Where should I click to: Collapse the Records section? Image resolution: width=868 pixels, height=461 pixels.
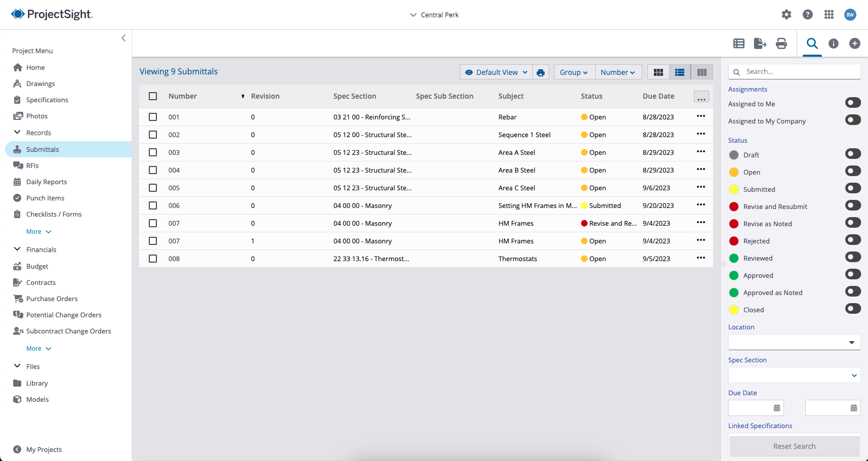pyautogui.click(x=17, y=132)
